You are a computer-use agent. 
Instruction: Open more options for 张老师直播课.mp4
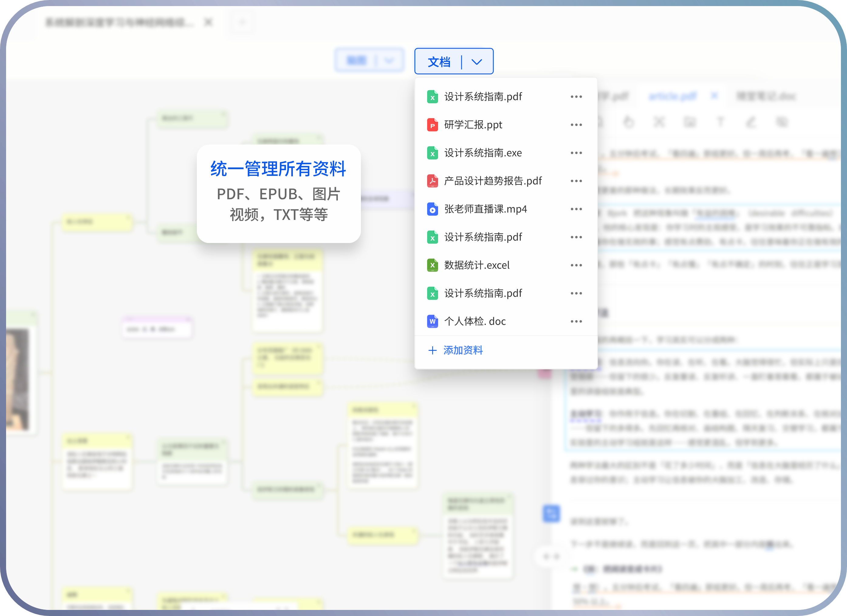click(x=576, y=209)
